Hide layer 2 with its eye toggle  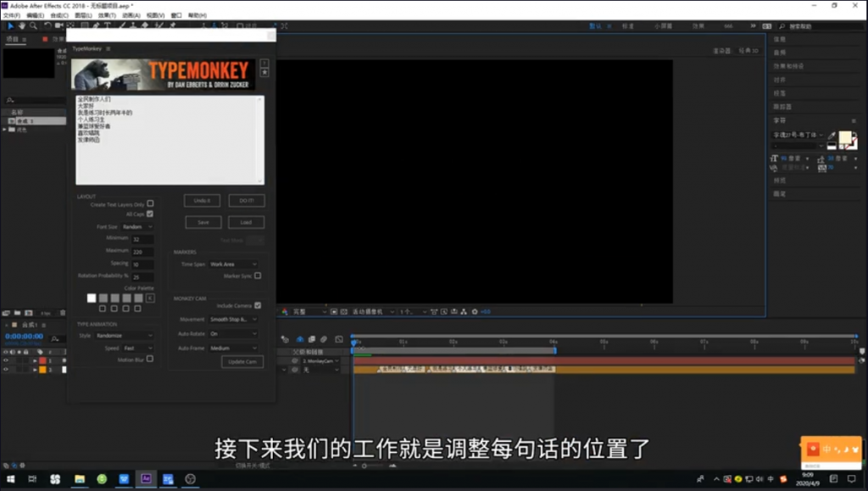tap(6, 369)
